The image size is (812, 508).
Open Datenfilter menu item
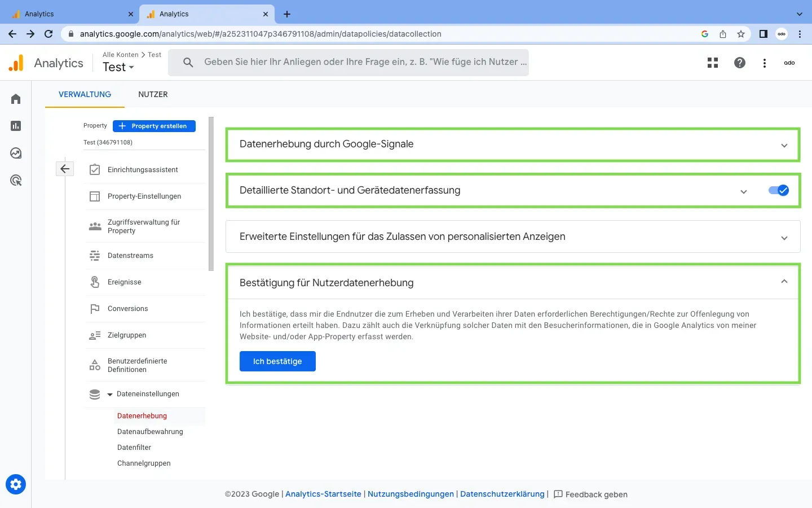point(134,448)
